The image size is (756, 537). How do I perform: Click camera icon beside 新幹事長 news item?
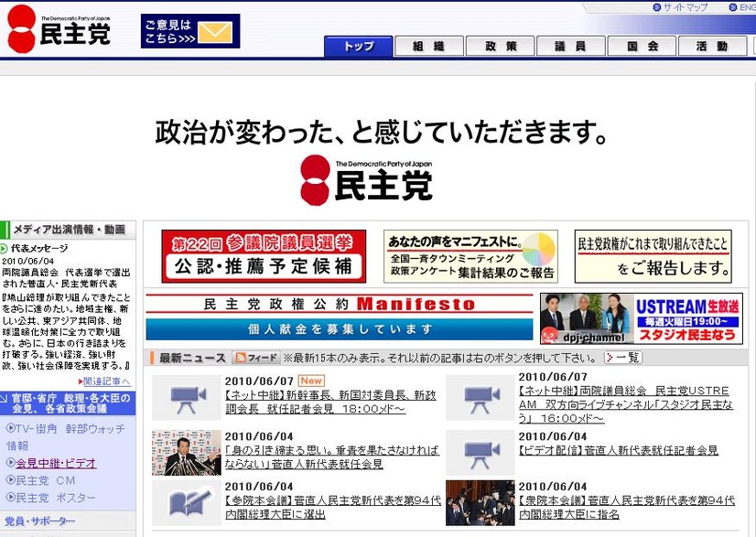[x=187, y=398]
